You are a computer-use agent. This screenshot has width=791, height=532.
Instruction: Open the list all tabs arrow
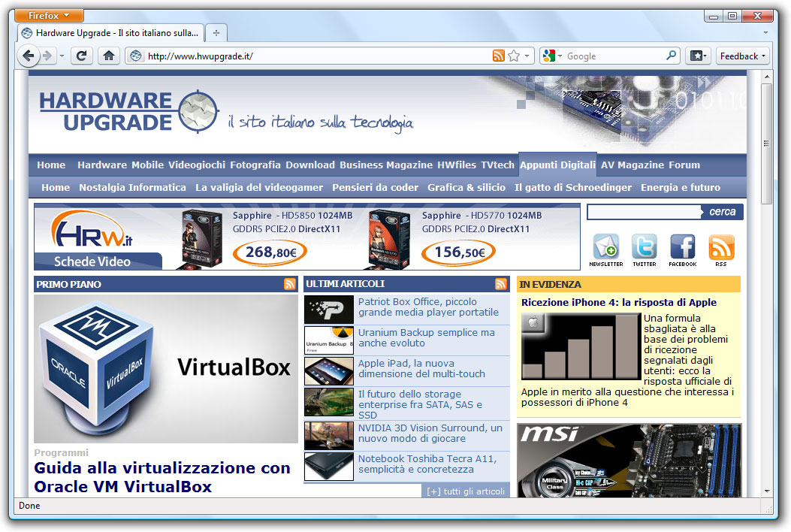[765, 33]
